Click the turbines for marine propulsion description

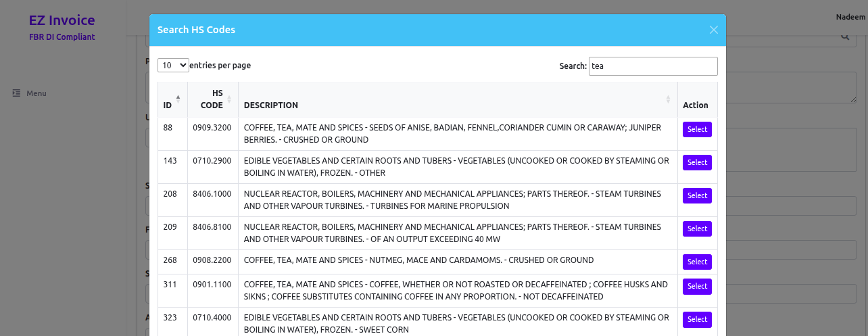pos(458,200)
